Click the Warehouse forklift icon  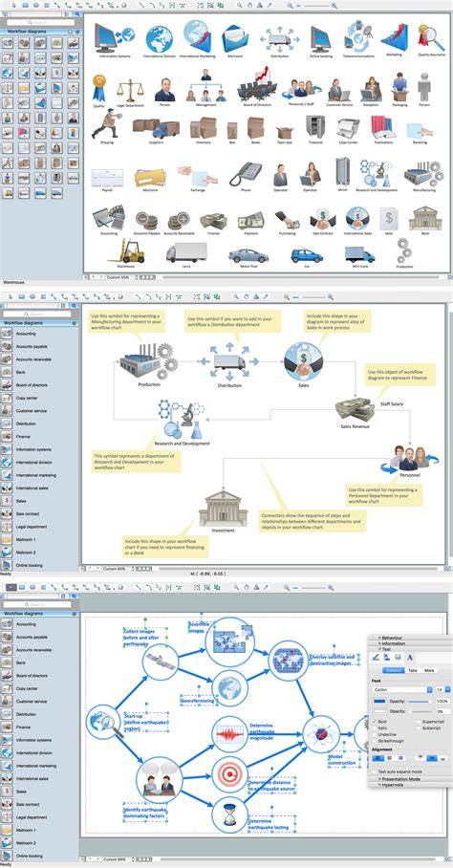(125, 250)
